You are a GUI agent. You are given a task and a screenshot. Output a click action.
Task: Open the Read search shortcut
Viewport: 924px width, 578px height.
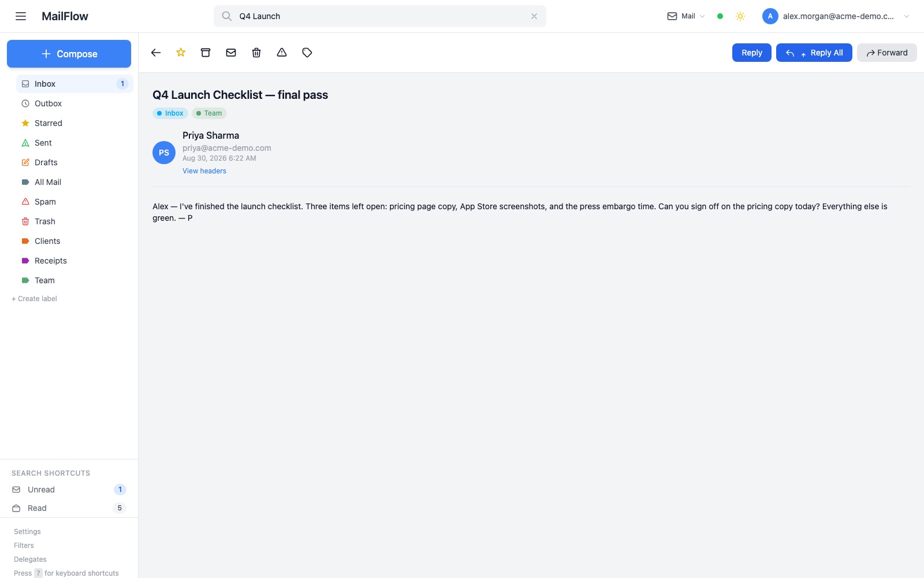point(69,508)
